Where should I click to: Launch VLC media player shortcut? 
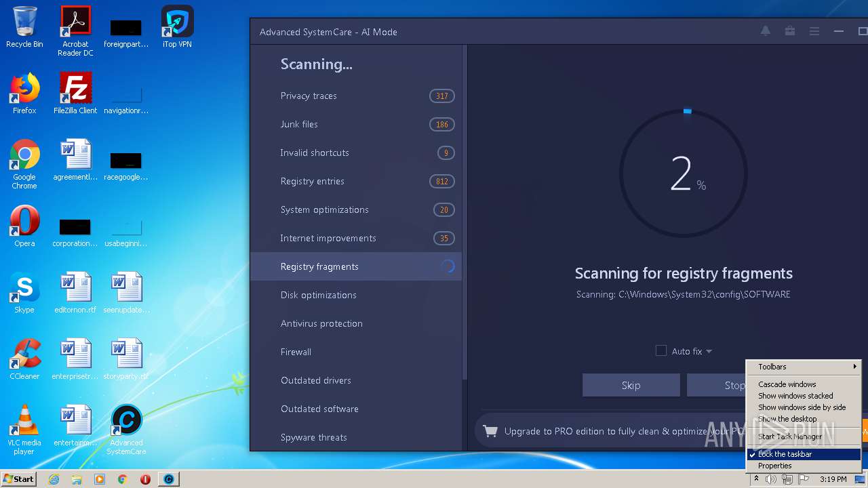[24, 430]
